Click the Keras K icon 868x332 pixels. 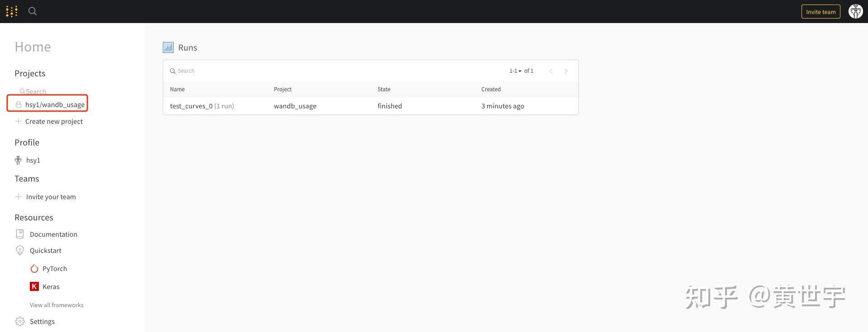pos(34,286)
